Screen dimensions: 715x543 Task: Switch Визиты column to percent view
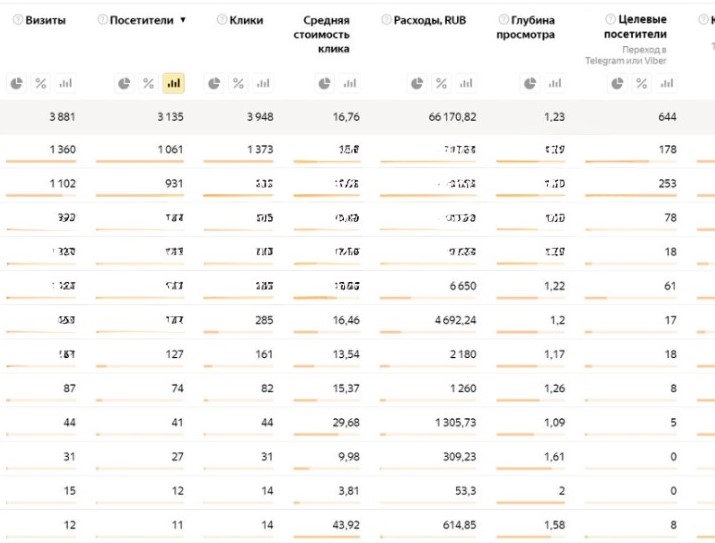pos(41,83)
